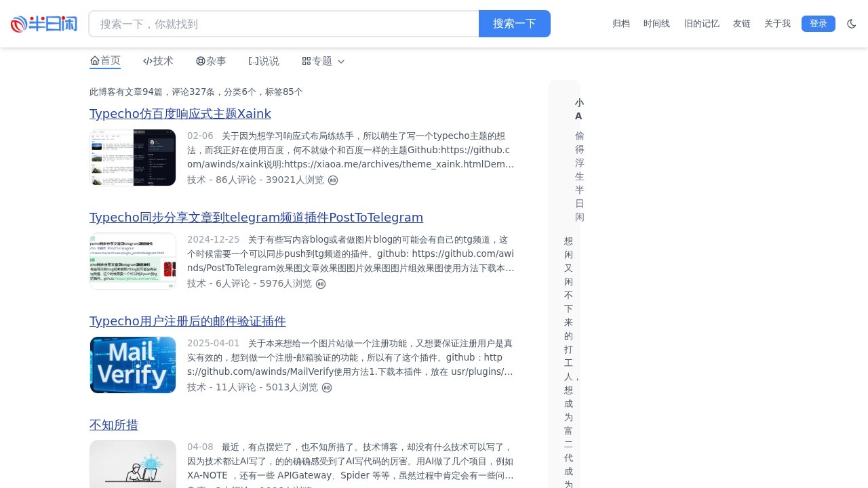Click the 02-06 date on Xaink post
This screenshot has width=868, height=488.
(x=200, y=136)
